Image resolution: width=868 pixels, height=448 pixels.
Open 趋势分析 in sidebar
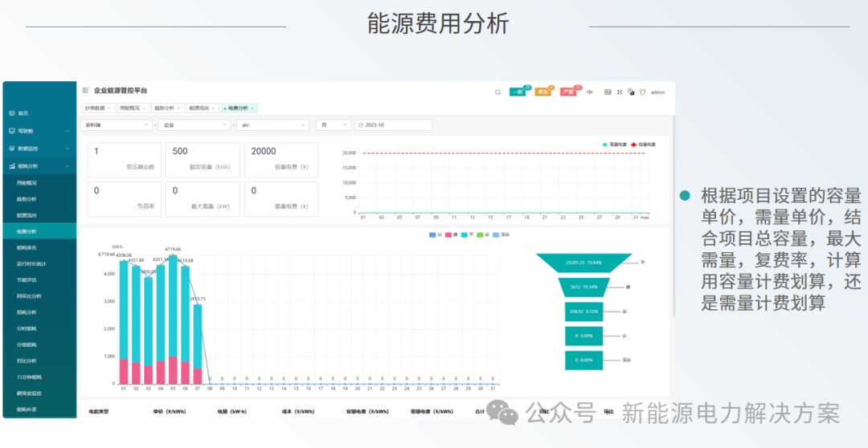click(39, 199)
